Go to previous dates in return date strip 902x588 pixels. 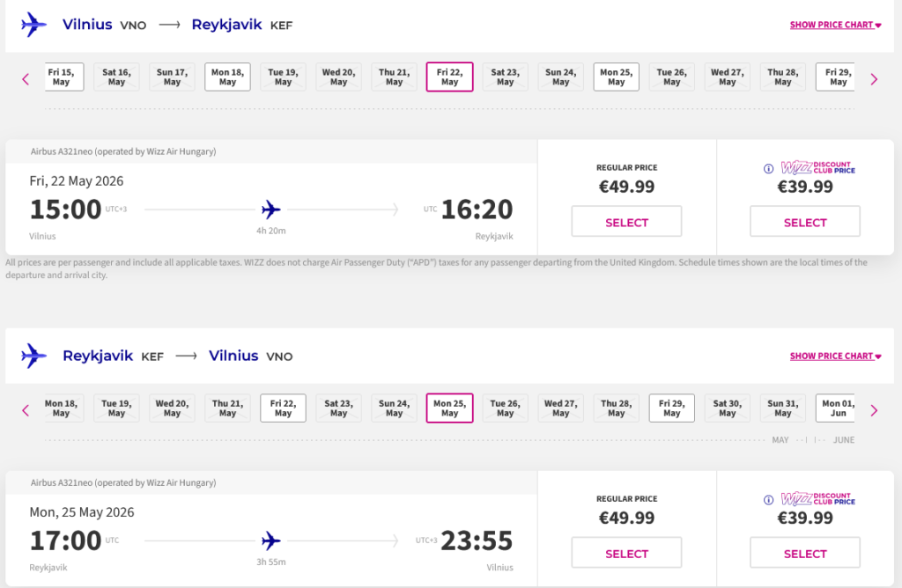pyautogui.click(x=26, y=410)
